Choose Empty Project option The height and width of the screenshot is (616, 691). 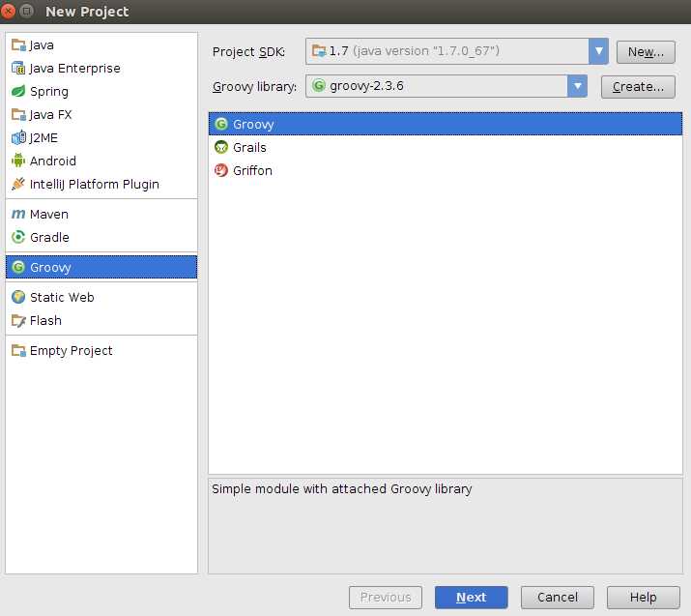pyautogui.click(x=101, y=351)
